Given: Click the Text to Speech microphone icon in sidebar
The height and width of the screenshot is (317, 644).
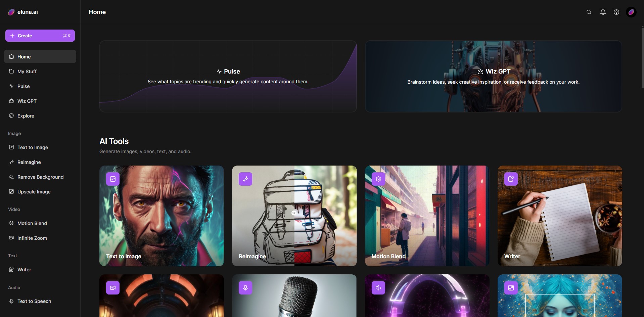Looking at the screenshot, I should (11, 301).
